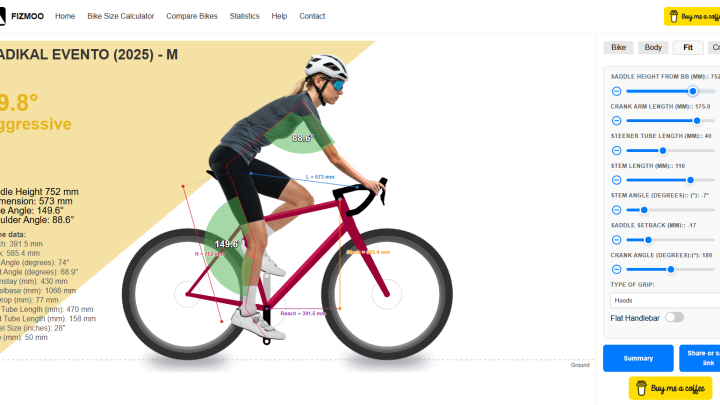This screenshot has width=720, height=405.
Task: Switch to the Bike tab
Action: (618, 47)
